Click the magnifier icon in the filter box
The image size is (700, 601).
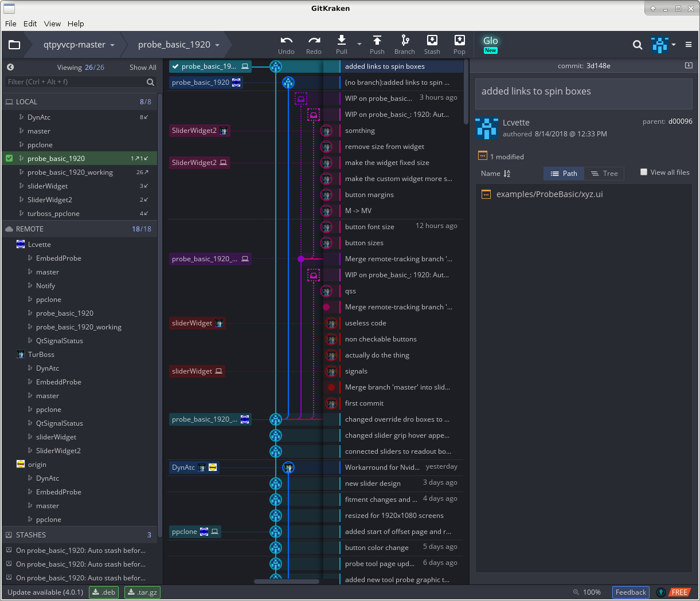click(150, 82)
